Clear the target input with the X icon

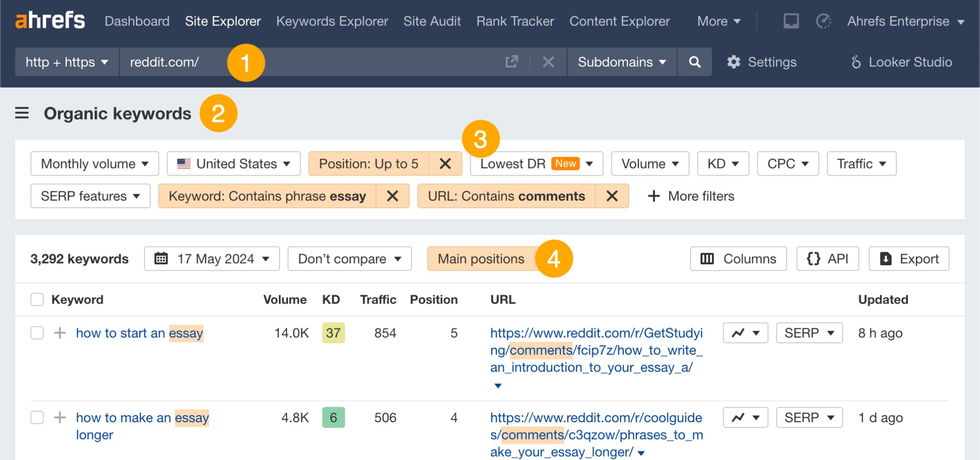point(548,61)
